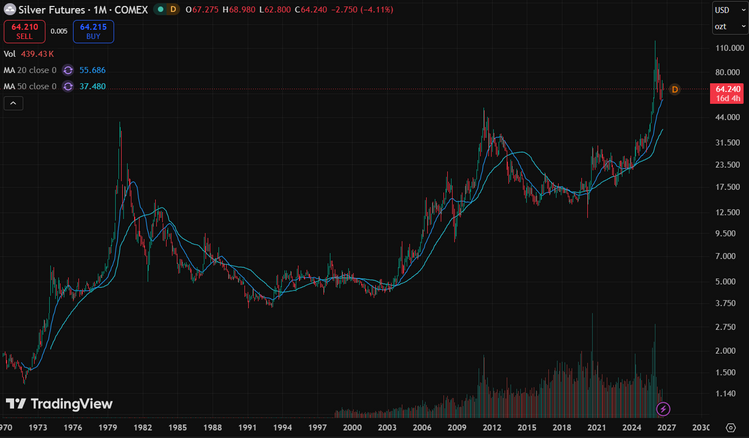Select the MA 20 close indicator legend
The width and height of the screenshot is (749, 438).
click(30, 70)
